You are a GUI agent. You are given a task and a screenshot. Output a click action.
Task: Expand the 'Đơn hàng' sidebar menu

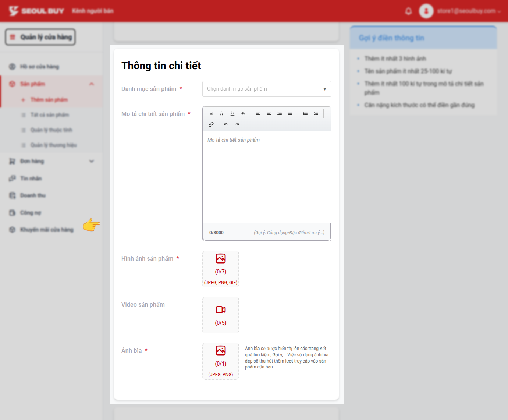tap(92, 161)
